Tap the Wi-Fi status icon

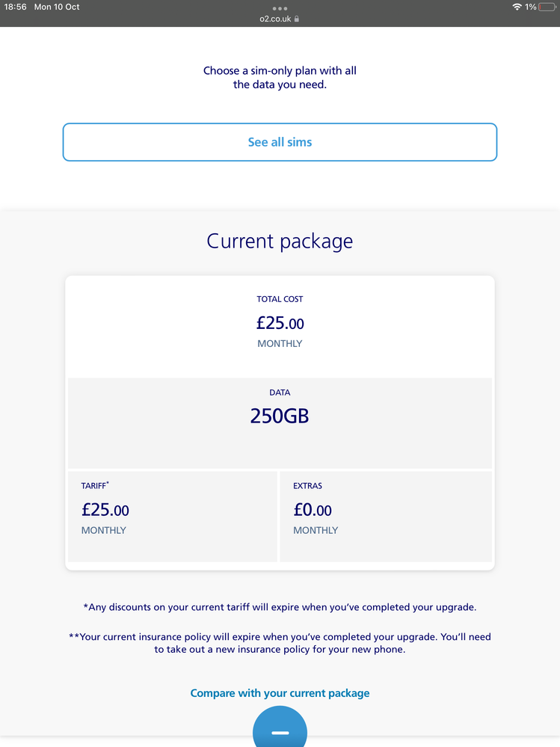(517, 7)
